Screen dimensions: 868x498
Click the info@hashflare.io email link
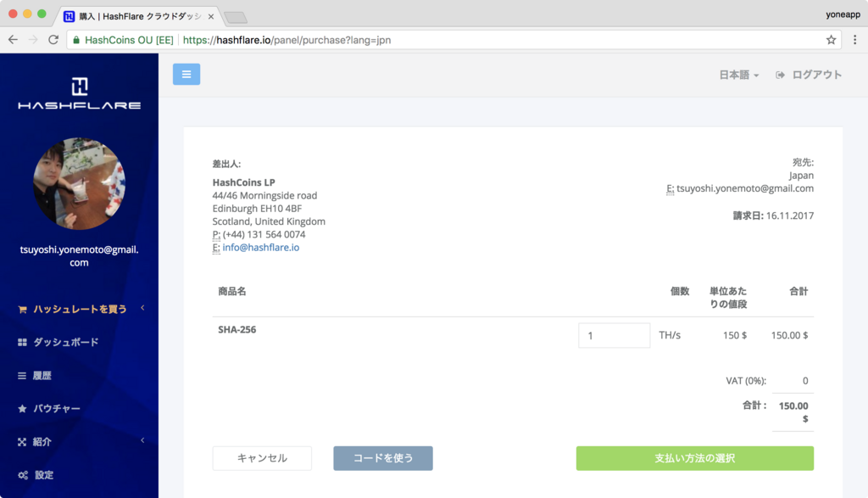[x=261, y=248]
